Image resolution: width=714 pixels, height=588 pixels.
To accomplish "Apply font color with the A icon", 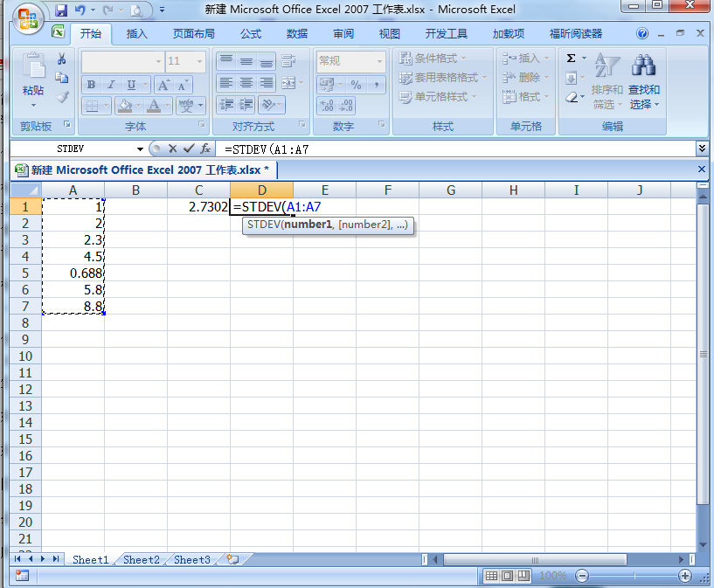I will [155, 106].
